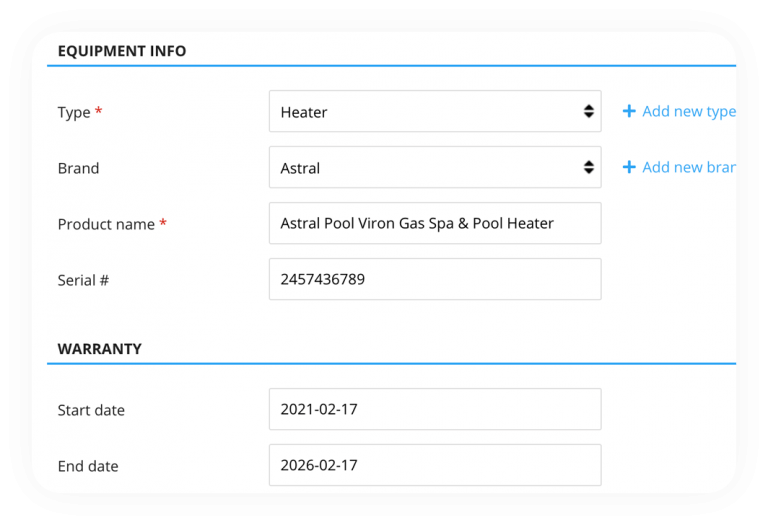This screenshot has height=525, width=768.
Task: Click the End date label
Action: 88,467
